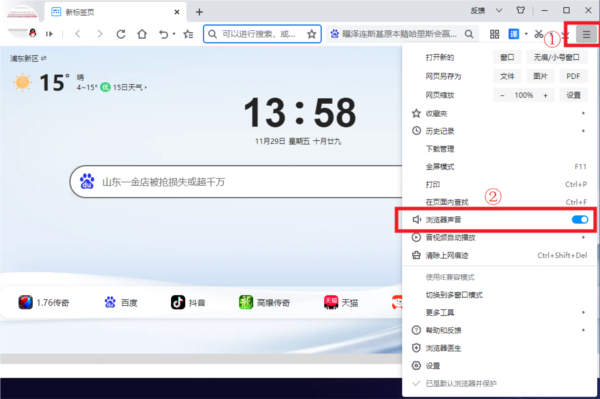Open the title bar dropdown chevron

[x=499, y=10]
